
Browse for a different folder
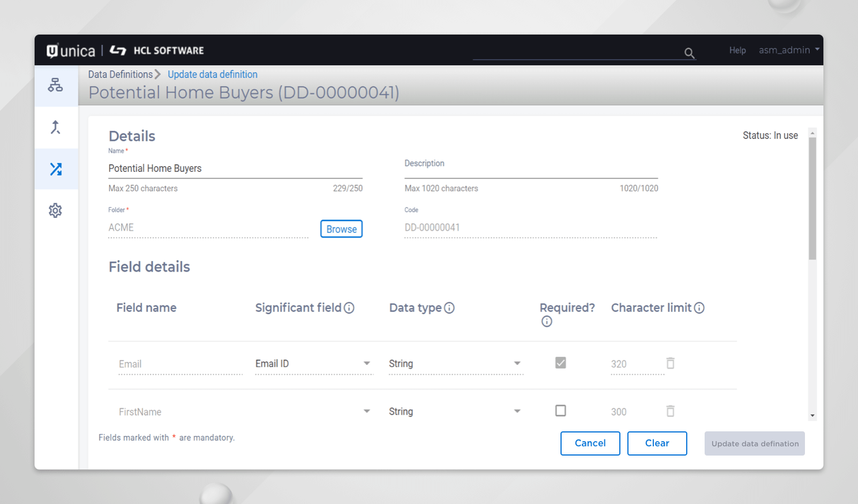341,229
